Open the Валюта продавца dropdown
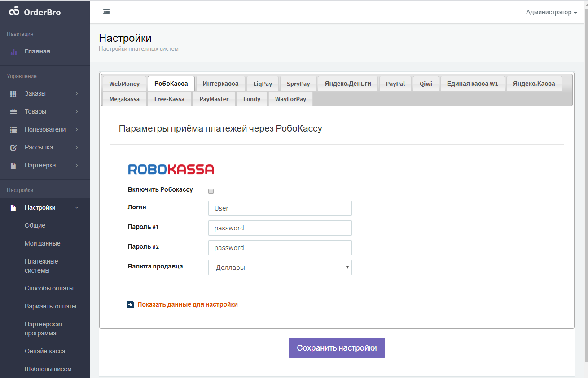The width and height of the screenshot is (588, 378). (x=280, y=268)
